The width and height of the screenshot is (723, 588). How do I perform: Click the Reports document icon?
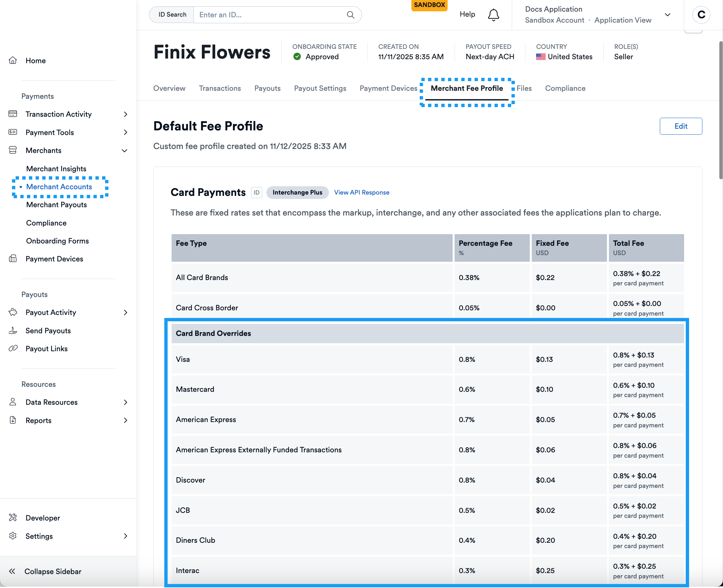(x=13, y=420)
